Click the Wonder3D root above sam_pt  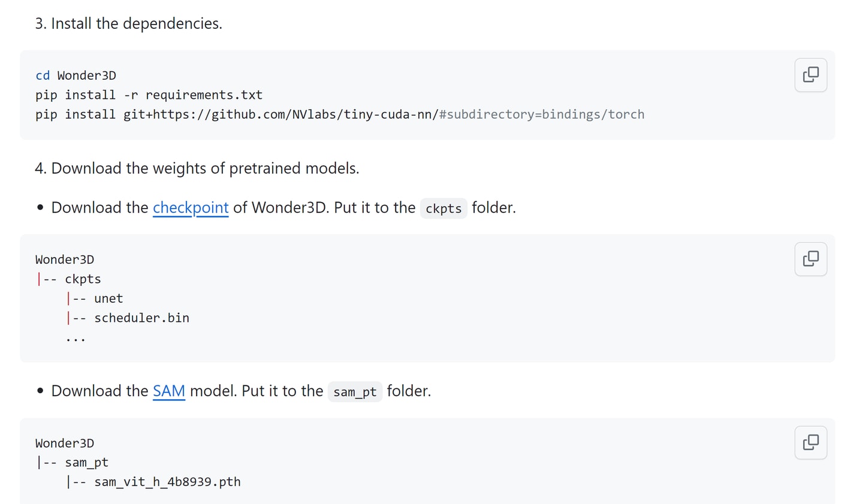(65, 443)
